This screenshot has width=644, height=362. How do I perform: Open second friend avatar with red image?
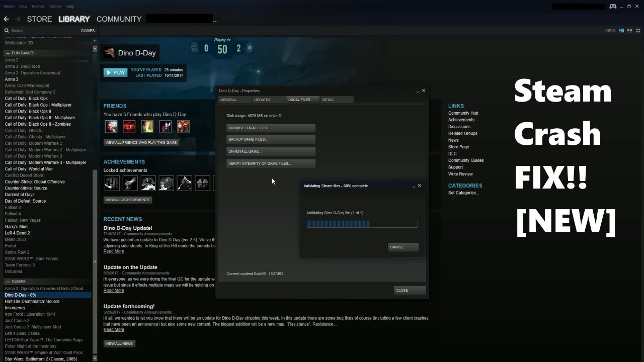pos(129,126)
